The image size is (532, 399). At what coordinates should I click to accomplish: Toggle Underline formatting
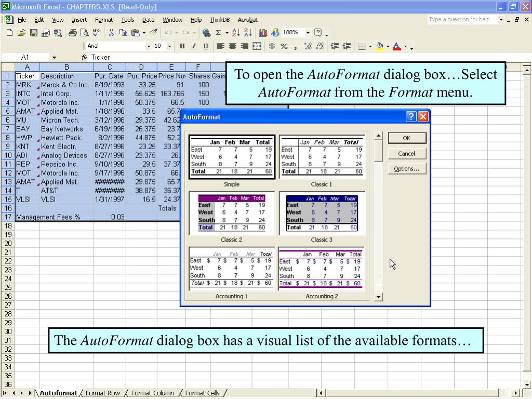[x=206, y=46]
